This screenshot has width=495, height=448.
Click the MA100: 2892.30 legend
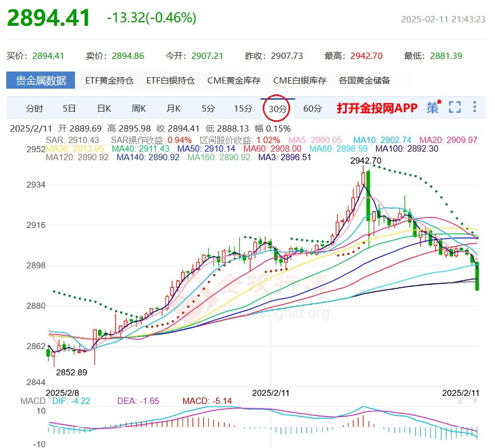(x=407, y=149)
